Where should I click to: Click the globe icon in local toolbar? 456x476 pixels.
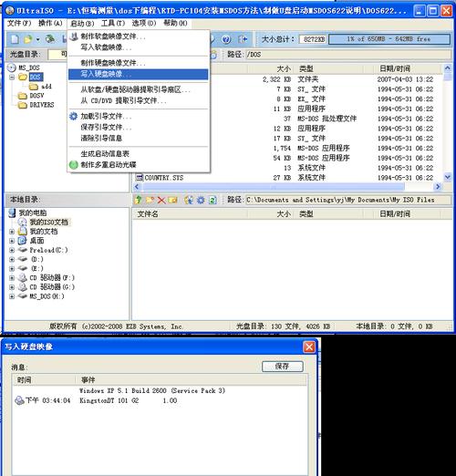click(189, 200)
